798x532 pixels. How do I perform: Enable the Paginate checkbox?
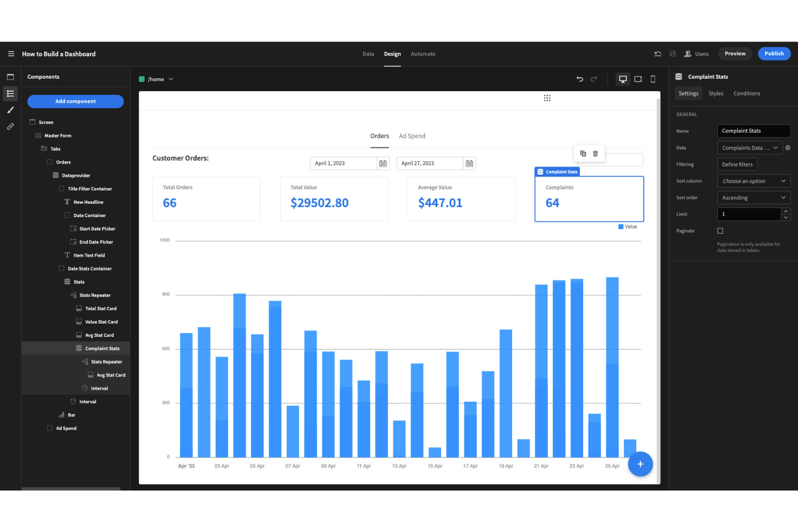pyautogui.click(x=720, y=231)
